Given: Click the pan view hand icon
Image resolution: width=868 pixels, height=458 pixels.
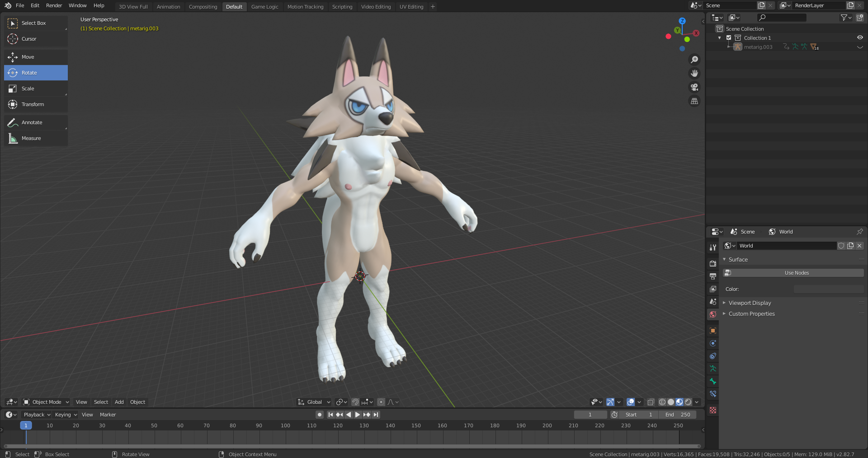Looking at the screenshot, I should (x=694, y=73).
